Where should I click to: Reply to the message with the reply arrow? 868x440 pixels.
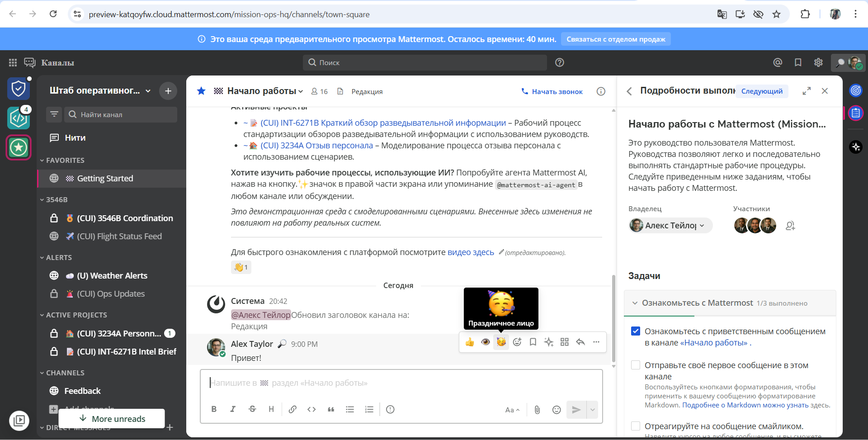(x=580, y=342)
